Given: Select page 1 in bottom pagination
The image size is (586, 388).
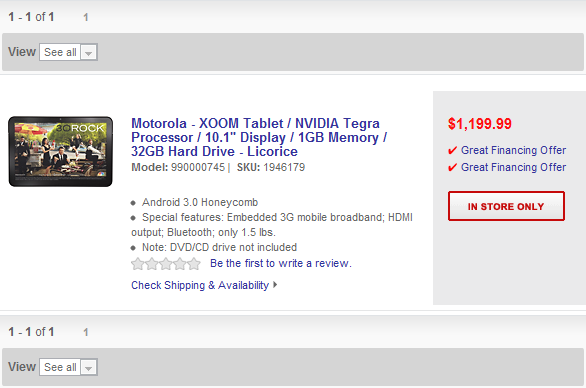Looking at the screenshot, I should (x=86, y=333).
